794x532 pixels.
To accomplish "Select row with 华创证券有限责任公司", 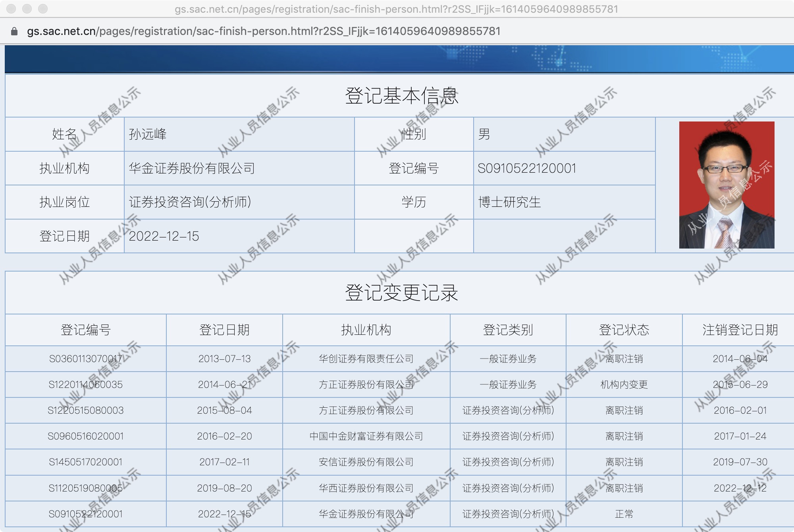I will [x=366, y=359].
